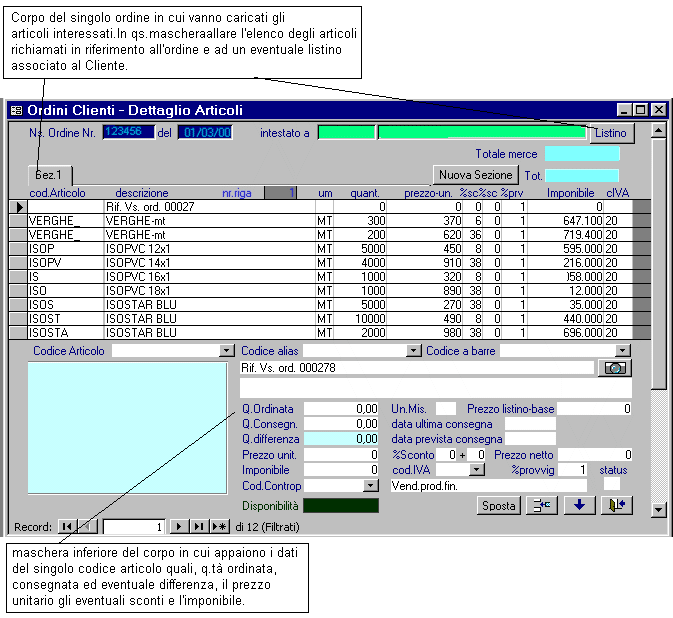Click the ISOPVC 16x1 description cell
Image resolution: width=673 pixels, height=618 pixels.
209,277
